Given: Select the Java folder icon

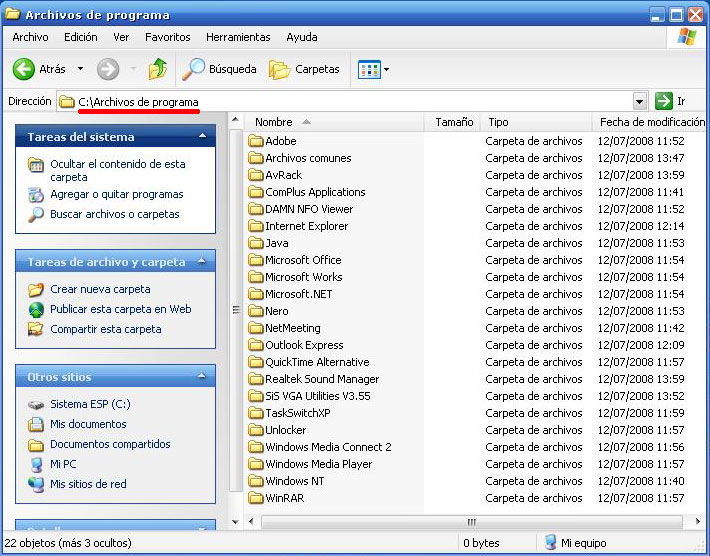Looking at the screenshot, I should coord(256,243).
